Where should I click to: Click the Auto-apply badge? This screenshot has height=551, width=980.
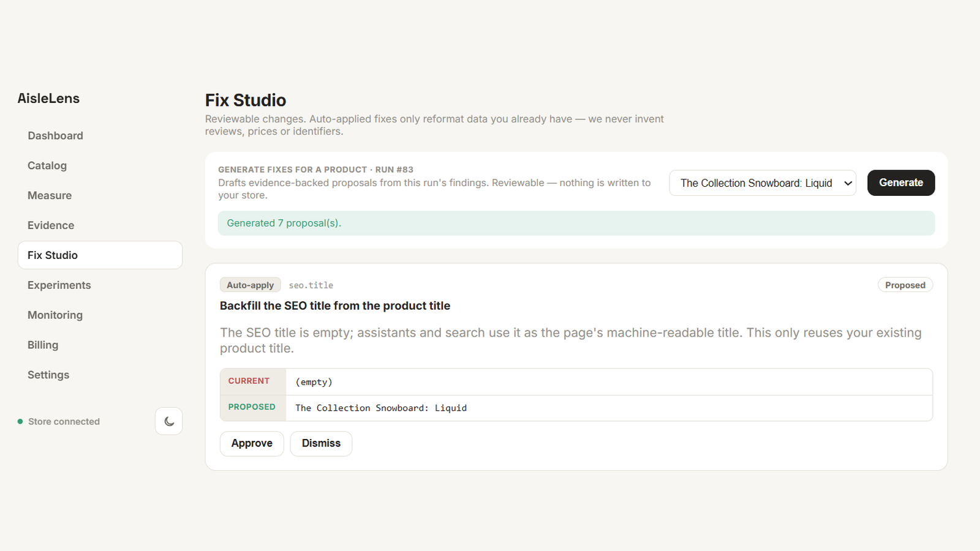(250, 285)
